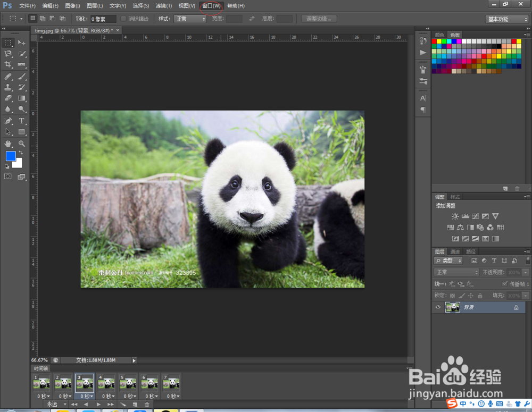The width and height of the screenshot is (532, 412).
Task: Open the Layers panel flyout menu
Action: pyautogui.click(x=527, y=251)
